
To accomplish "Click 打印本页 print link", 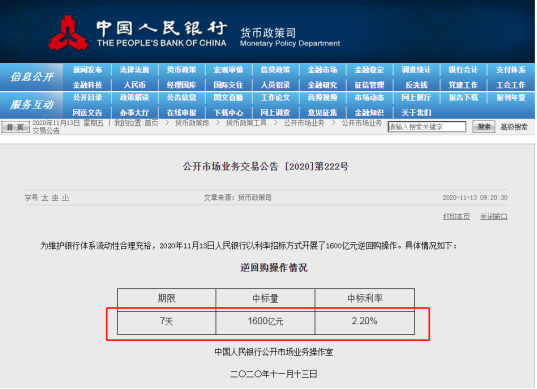I will (456, 216).
